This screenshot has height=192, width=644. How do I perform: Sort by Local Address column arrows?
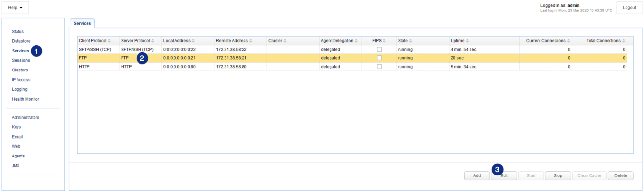[193, 41]
